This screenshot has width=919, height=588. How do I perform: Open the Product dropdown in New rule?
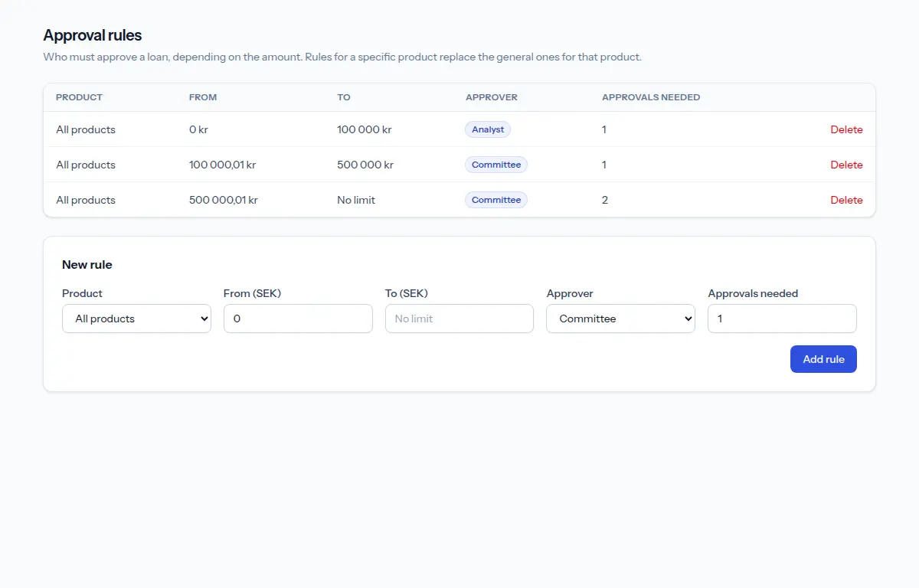pos(136,318)
